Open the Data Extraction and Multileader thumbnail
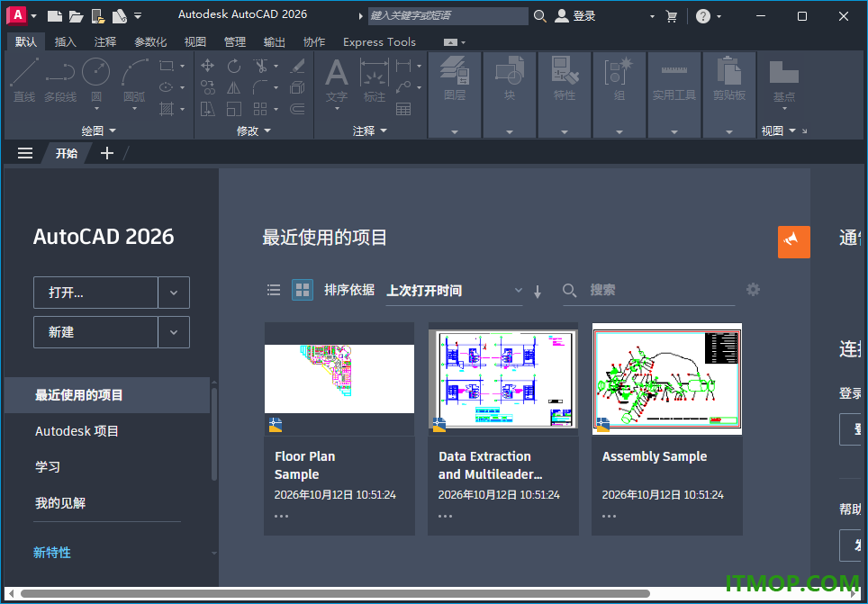This screenshot has height=604, width=868. (x=503, y=379)
